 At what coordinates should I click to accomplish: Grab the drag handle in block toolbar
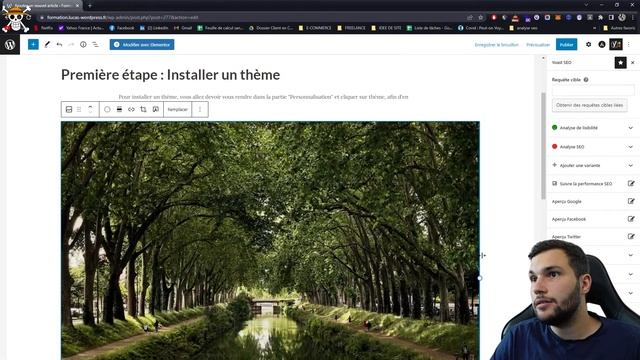(79, 109)
